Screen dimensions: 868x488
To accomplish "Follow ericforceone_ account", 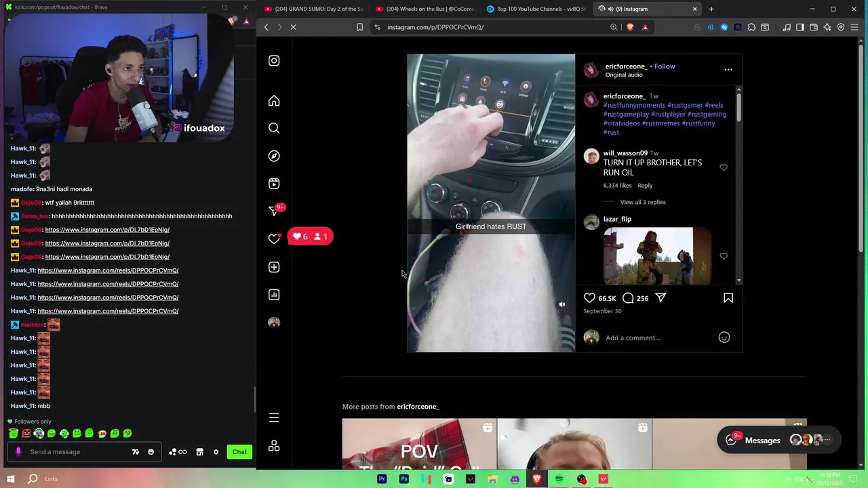I will pos(665,66).
